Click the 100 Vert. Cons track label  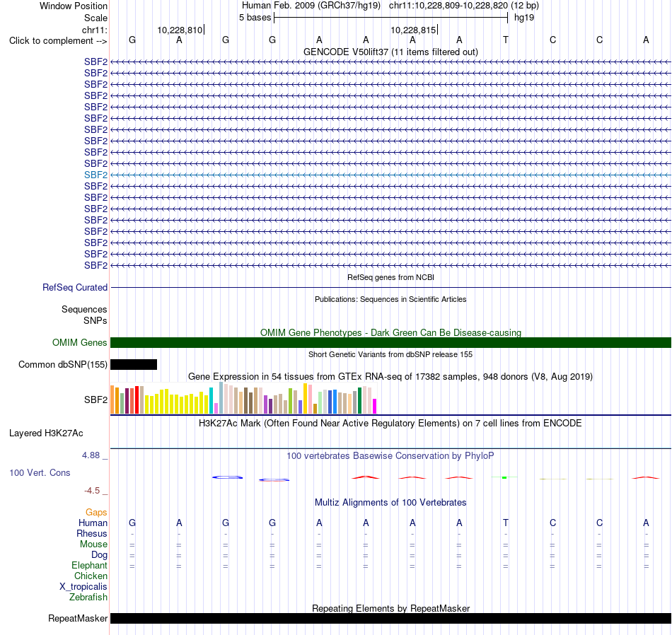tap(40, 472)
